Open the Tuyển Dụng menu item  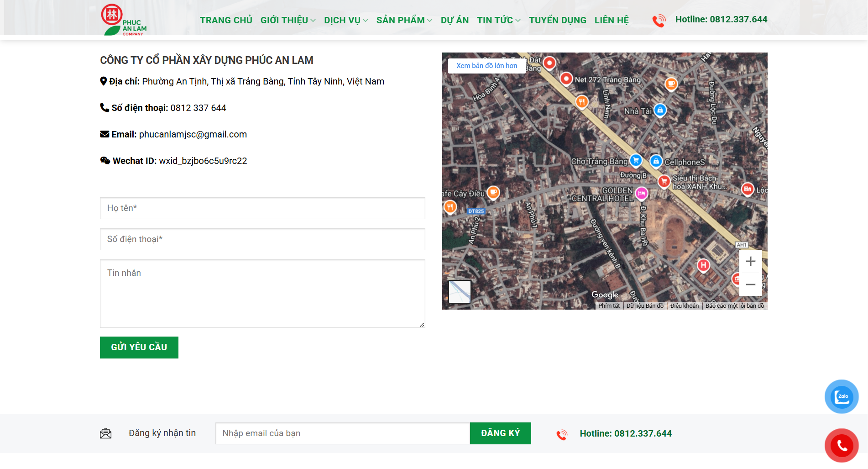tap(557, 20)
